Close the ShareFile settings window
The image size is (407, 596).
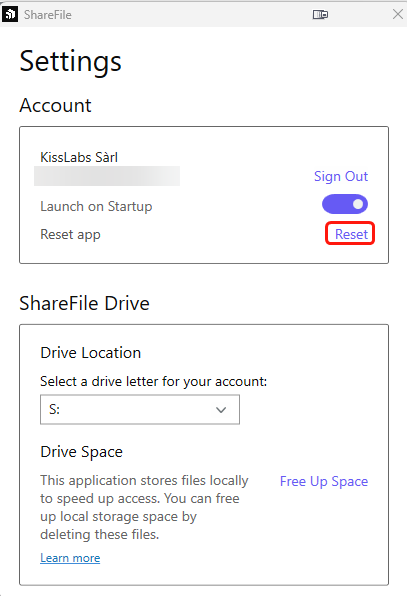[x=397, y=14]
